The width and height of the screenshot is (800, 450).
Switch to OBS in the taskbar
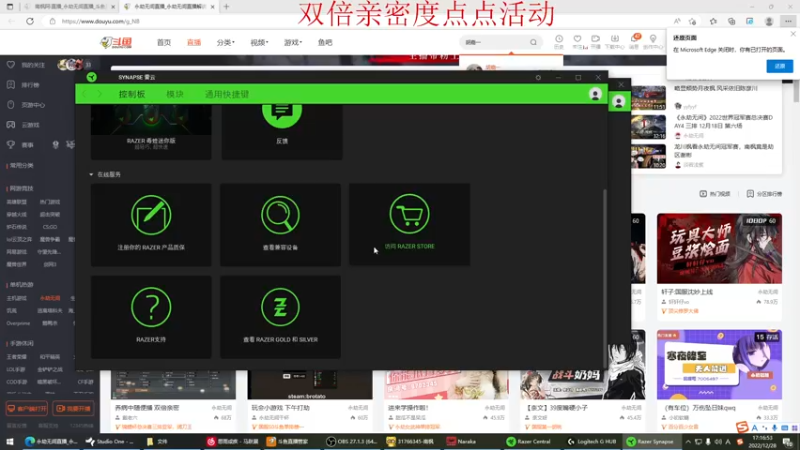pos(352,442)
